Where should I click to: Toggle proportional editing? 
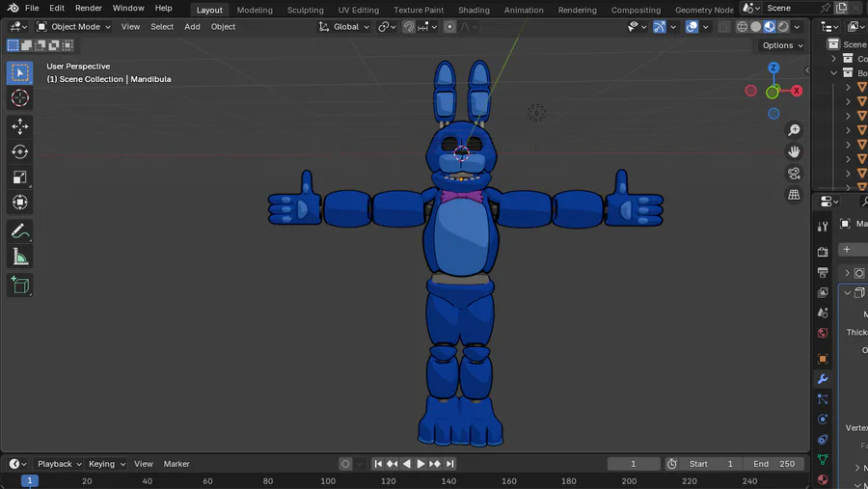[449, 27]
